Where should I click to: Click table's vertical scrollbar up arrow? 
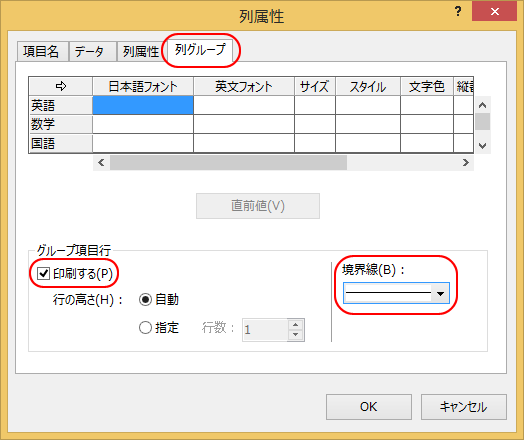(x=482, y=105)
